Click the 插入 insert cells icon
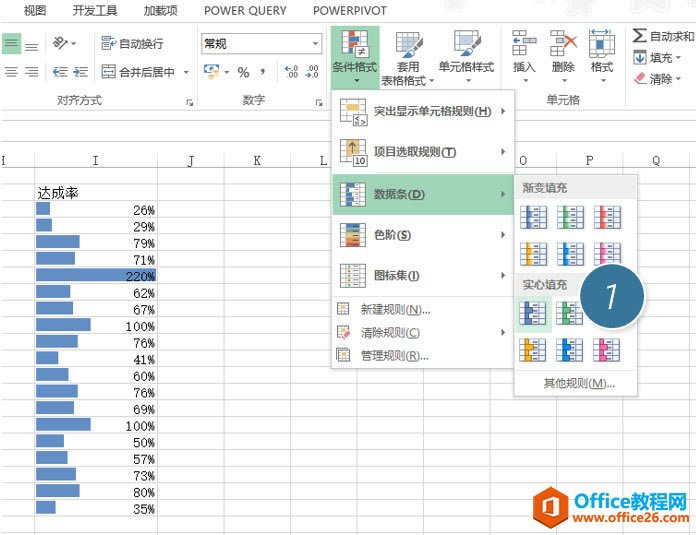This screenshot has height=535, width=696. point(524,44)
